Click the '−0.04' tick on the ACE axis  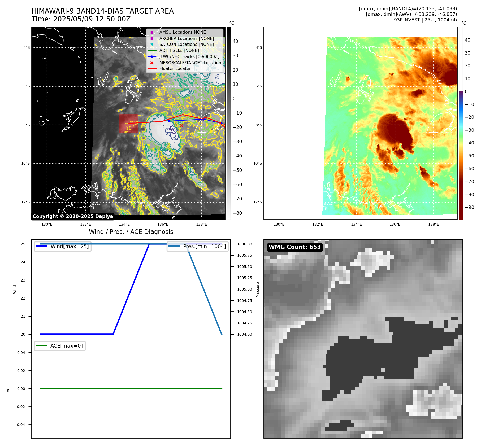[20, 425]
